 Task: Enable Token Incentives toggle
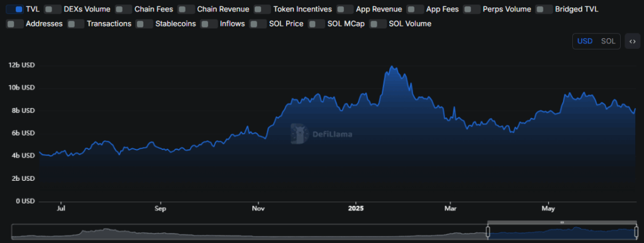click(x=262, y=9)
